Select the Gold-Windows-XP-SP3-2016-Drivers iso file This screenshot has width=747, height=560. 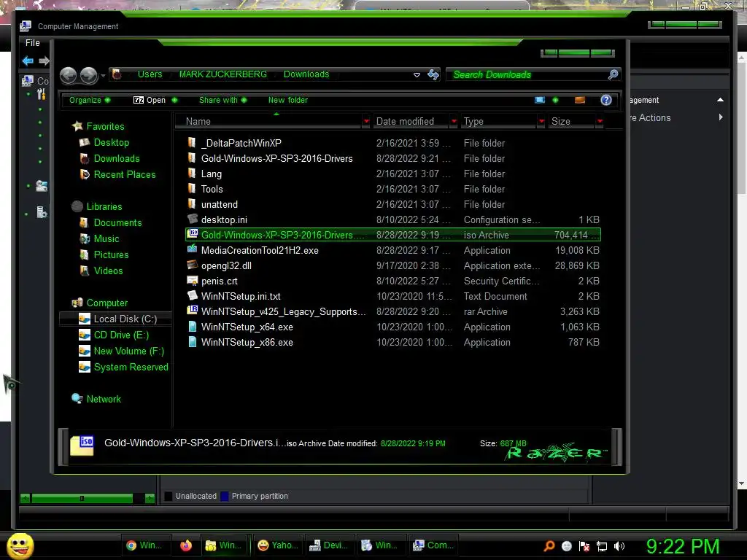click(393, 235)
